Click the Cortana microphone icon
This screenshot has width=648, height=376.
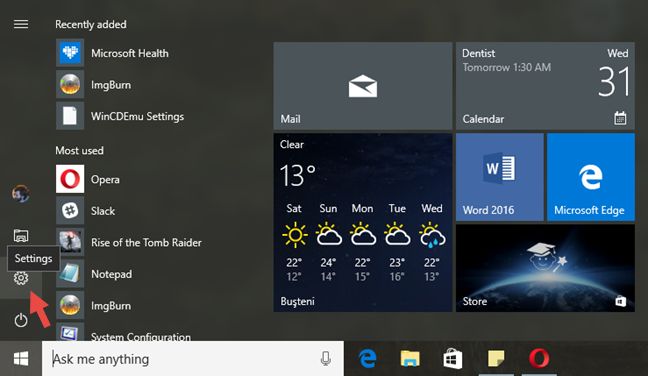click(x=326, y=359)
